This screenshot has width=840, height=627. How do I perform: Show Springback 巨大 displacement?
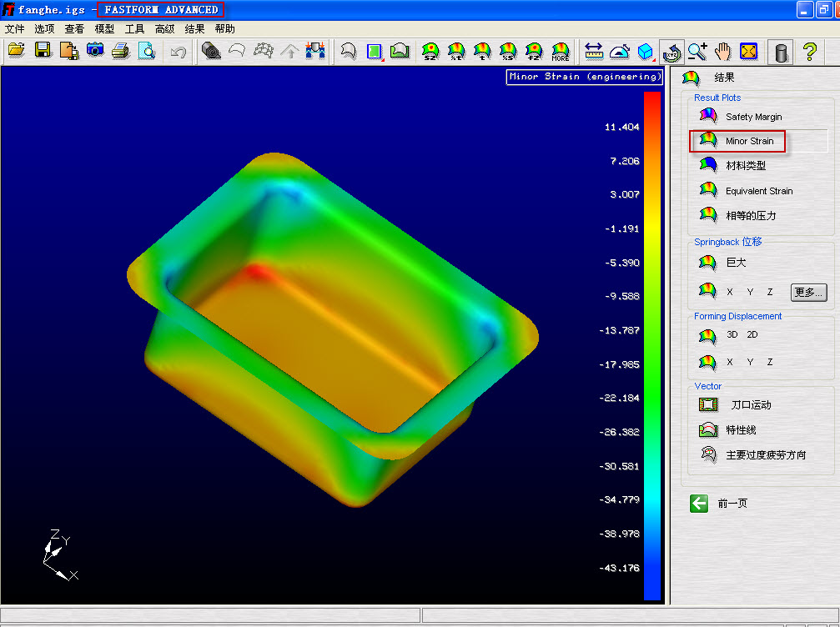(x=722, y=263)
